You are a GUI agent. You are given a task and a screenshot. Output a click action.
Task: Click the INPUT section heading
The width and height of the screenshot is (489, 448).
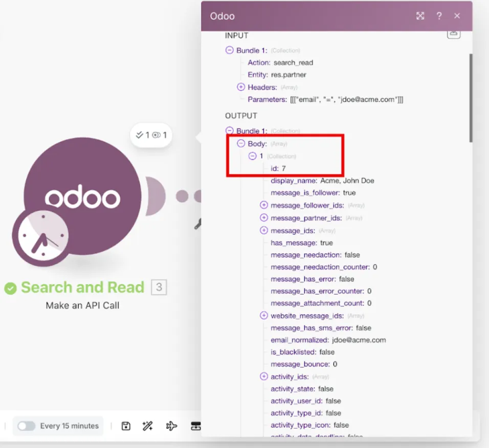pos(236,35)
